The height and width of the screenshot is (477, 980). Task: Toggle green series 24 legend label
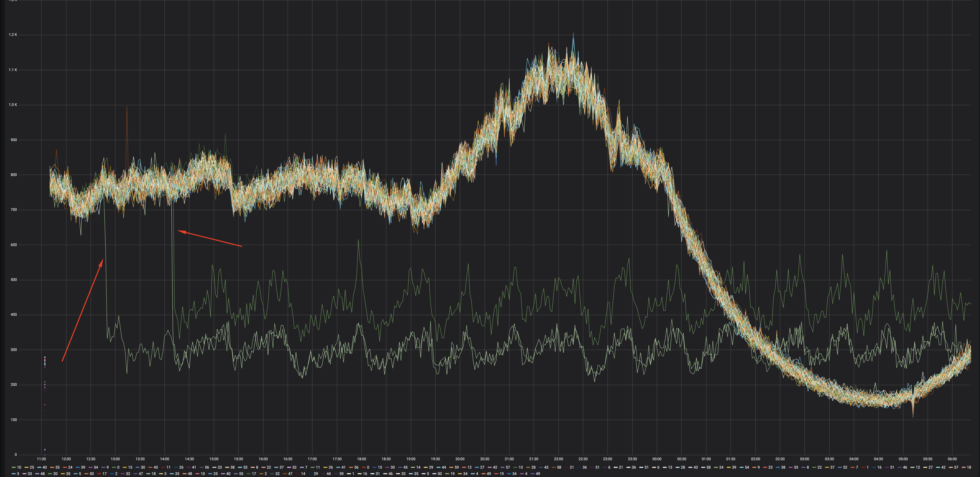pyautogui.click(x=721, y=467)
